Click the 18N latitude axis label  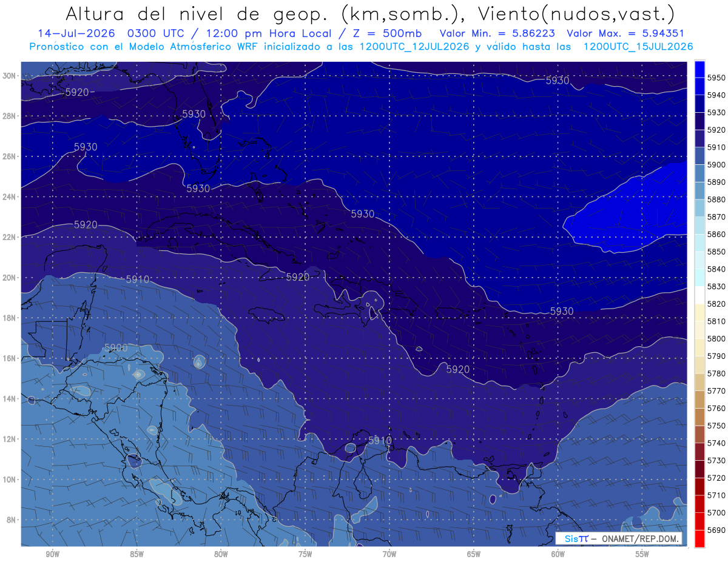(10, 318)
